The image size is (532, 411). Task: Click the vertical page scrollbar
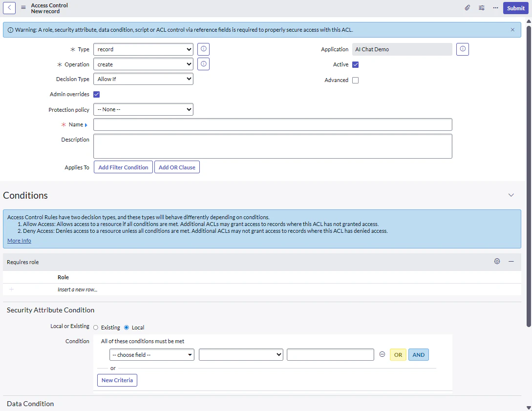(x=529, y=176)
